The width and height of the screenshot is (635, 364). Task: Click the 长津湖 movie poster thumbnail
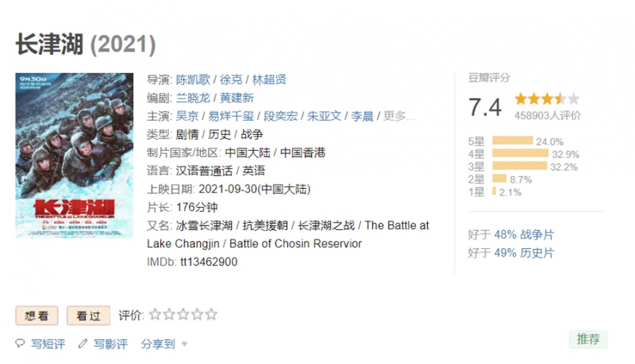pos(67,155)
